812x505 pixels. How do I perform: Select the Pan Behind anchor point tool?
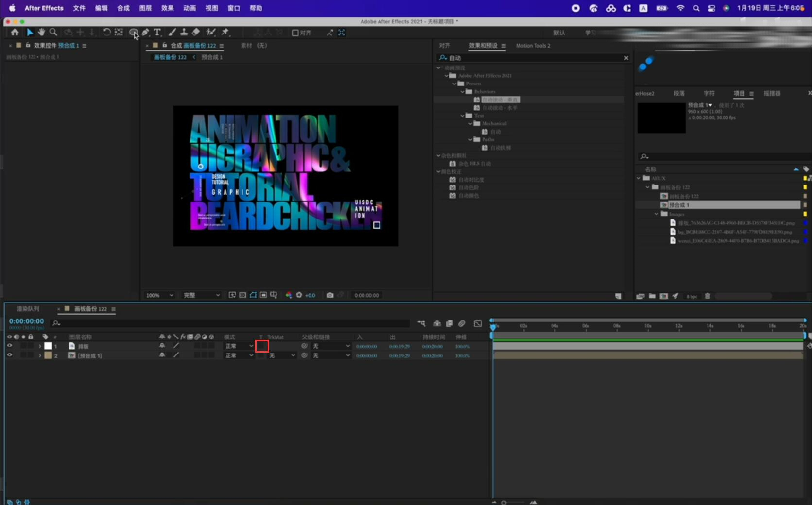tap(119, 32)
